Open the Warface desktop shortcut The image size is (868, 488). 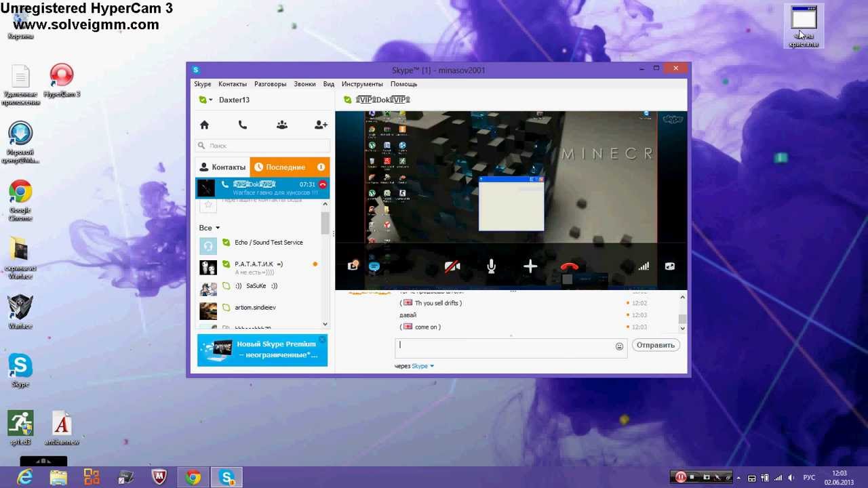point(20,311)
